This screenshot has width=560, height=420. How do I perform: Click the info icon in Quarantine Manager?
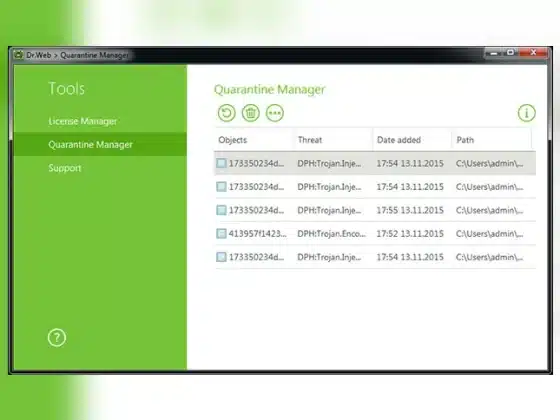[x=526, y=113]
